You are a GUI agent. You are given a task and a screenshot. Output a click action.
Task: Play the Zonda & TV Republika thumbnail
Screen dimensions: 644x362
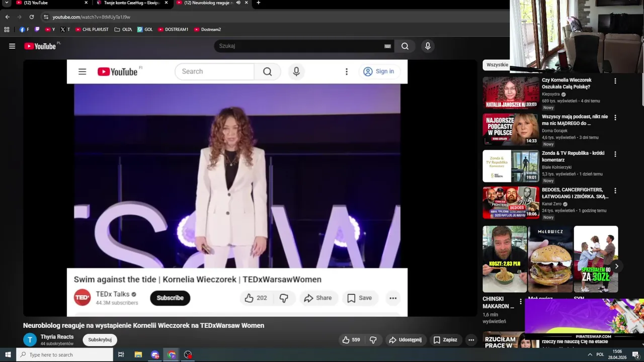511,166
